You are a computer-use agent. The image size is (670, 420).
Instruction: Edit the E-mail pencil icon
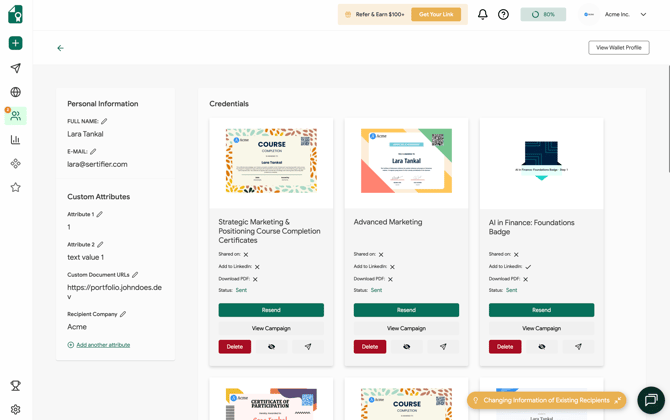click(x=93, y=151)
